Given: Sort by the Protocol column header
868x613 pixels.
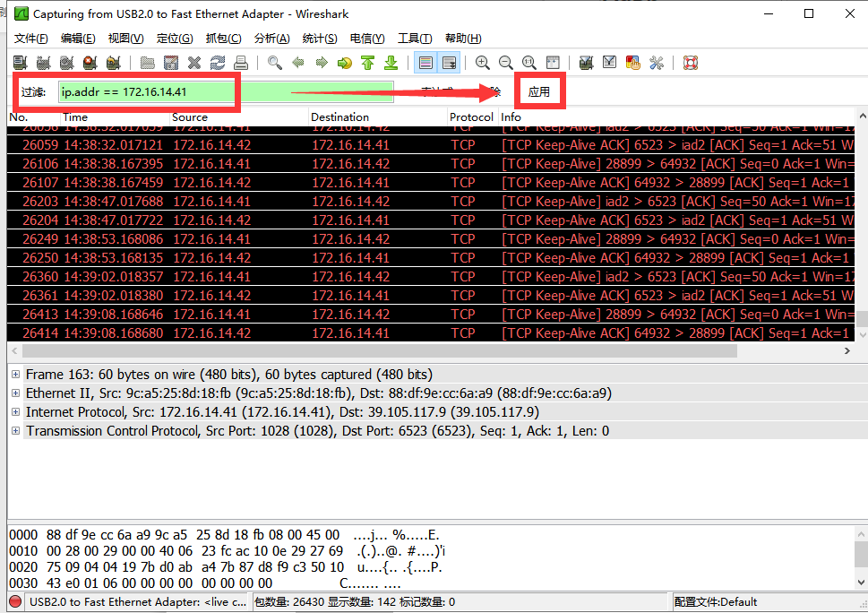Looking at the screenshot, I should [472, 117].
